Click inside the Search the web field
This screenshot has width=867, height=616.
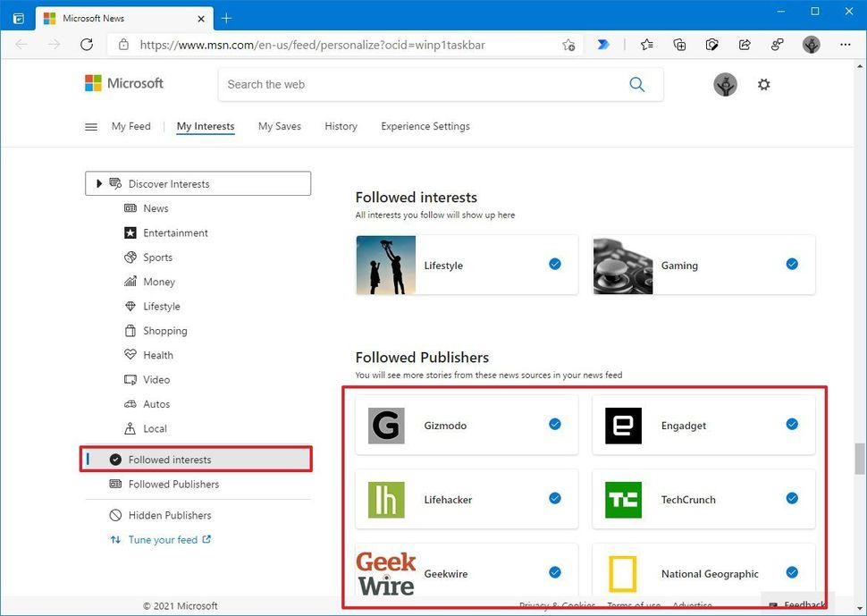(402, 84)
